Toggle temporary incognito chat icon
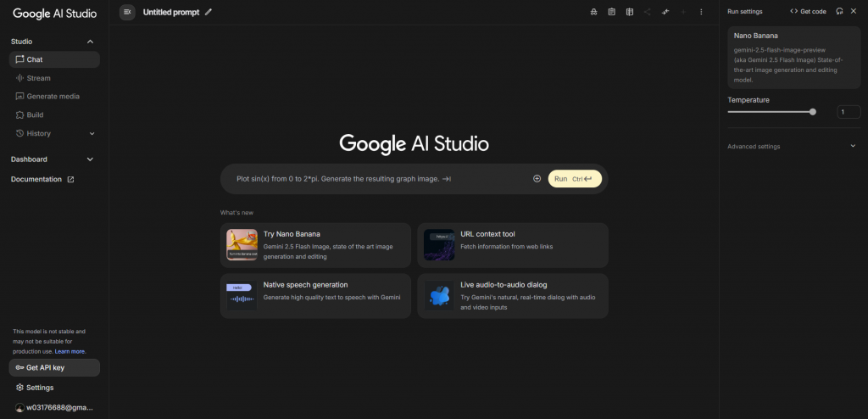868x419 pixels. tap(593, 12)
